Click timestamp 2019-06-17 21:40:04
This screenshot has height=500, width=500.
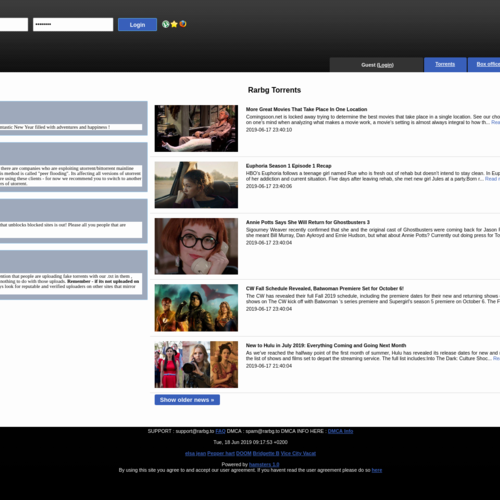click(x=269, y=366)
